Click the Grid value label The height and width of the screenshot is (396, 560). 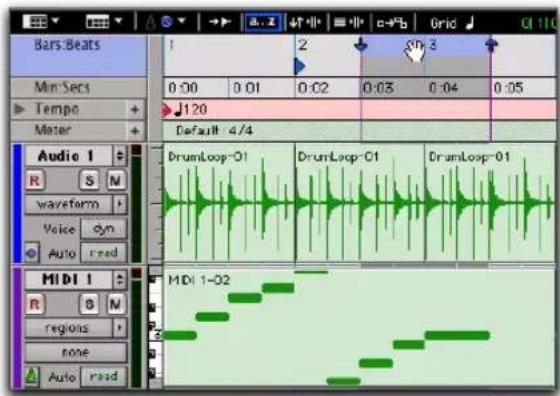point(443,23)
